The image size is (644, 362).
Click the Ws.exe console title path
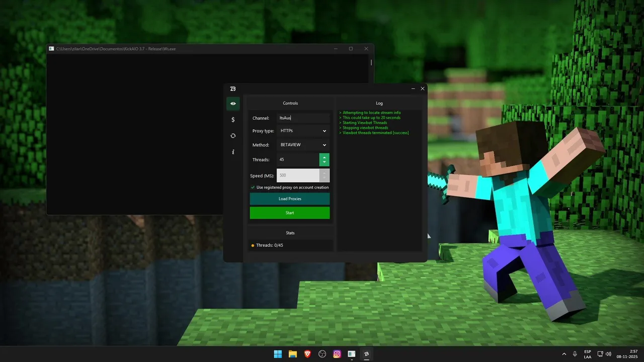tap(116, 49)
